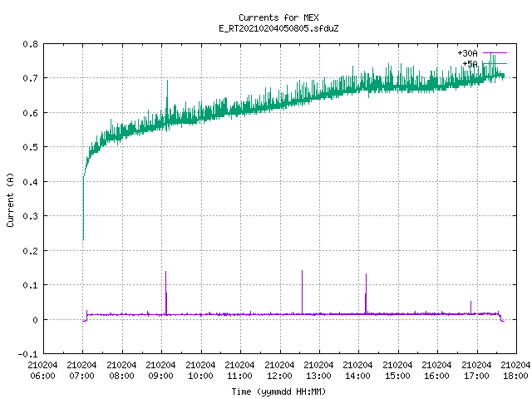Viewport: 532px width, 399px height.
Task: Click the green curve's starting point at 07:00
Action: pos(83,239)
